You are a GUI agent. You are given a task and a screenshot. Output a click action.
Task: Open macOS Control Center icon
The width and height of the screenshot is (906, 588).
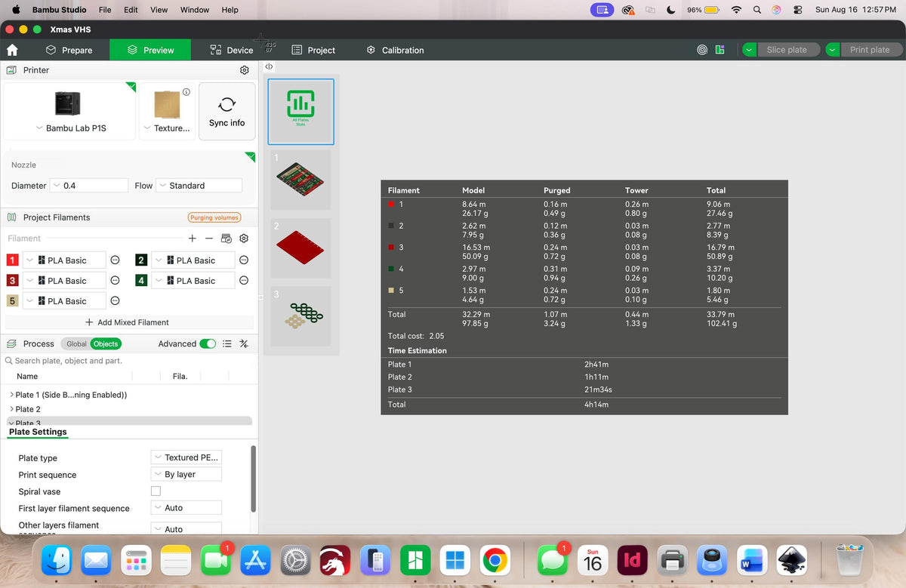797,10
